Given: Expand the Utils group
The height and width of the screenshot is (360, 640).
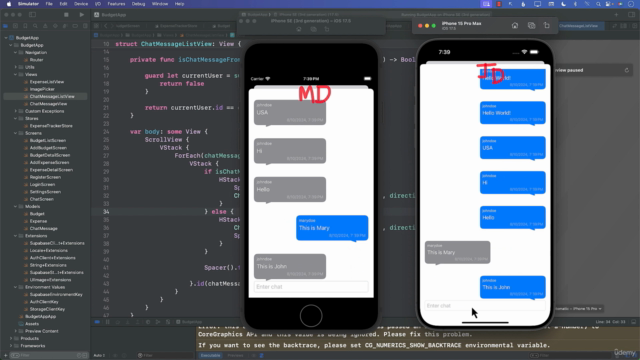Looking at the screenshot, I should [x=16, y=67].
